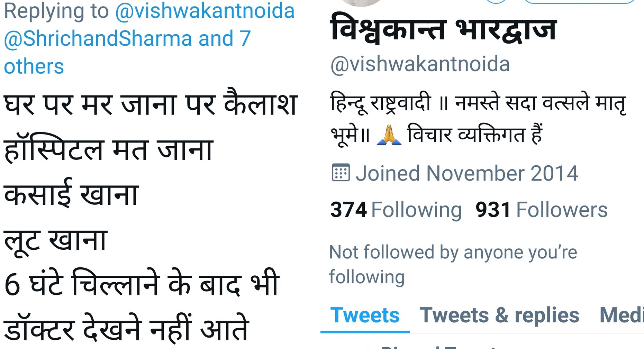Click the Joined November 2014 text
Image resolution: width=644 pixels, height=349 pixels.
(467, 173)
